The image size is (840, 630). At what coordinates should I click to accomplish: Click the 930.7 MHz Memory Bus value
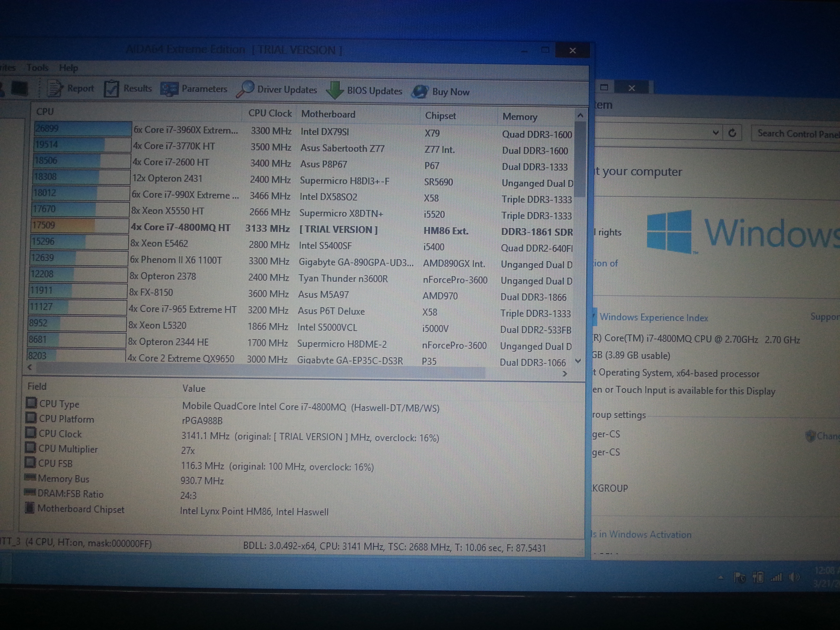tap(202, 480)
